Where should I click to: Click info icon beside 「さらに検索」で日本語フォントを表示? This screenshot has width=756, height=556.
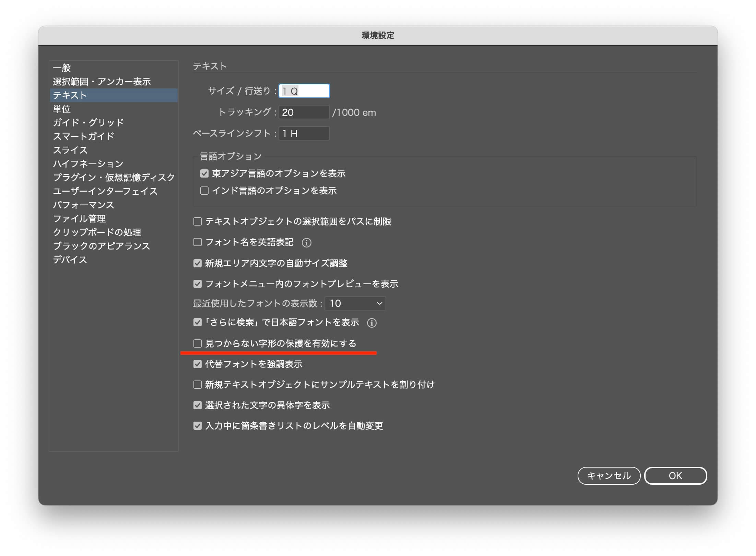(x=371, y=323)
